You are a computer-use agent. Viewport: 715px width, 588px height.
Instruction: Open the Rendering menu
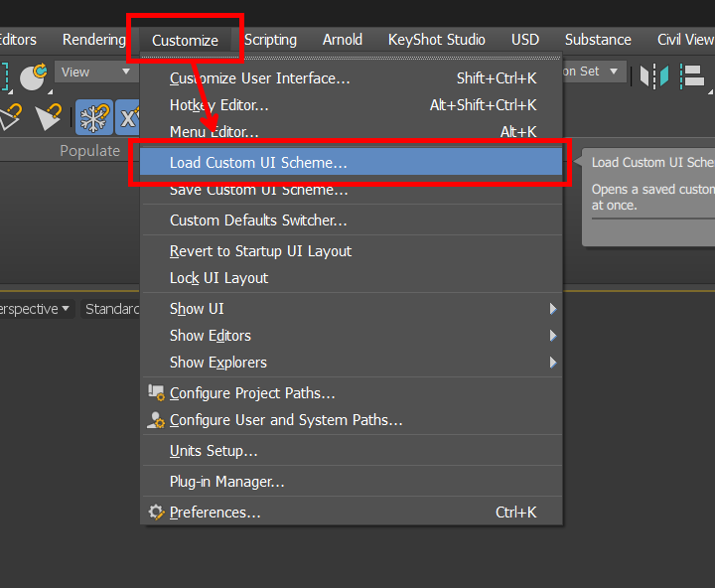click(94, 40)
